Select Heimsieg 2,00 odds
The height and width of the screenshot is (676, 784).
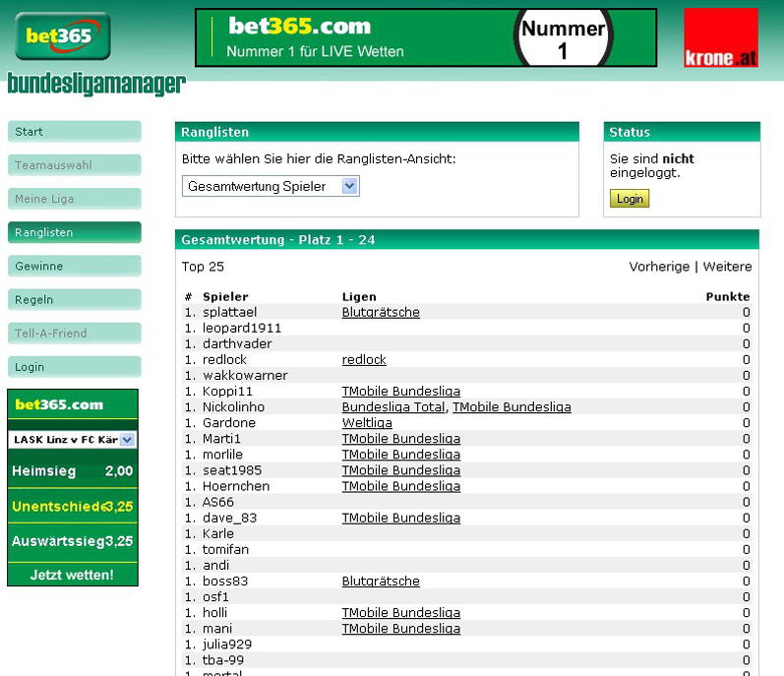[73, 470]
